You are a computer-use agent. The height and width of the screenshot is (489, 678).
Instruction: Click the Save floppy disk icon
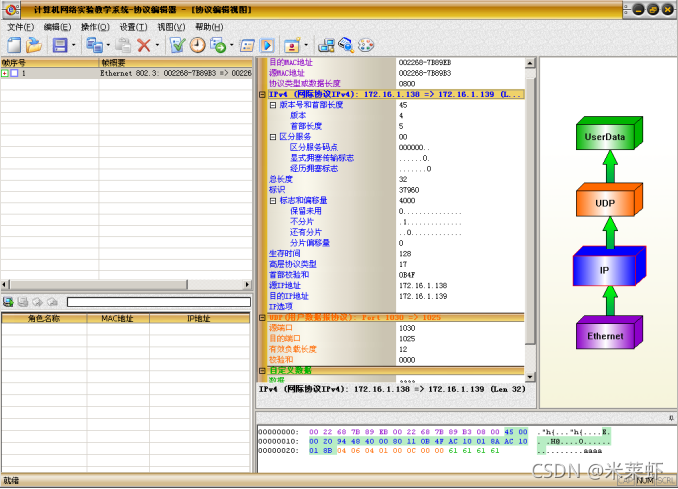59,45
